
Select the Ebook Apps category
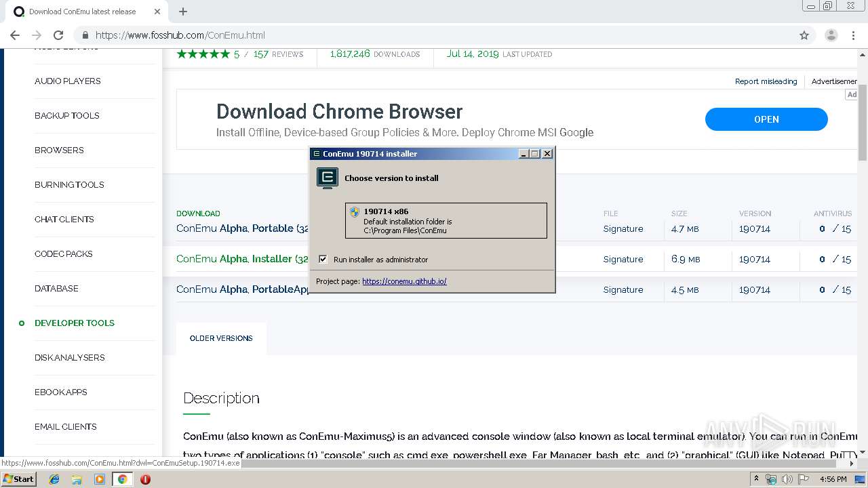click(60, 392)
